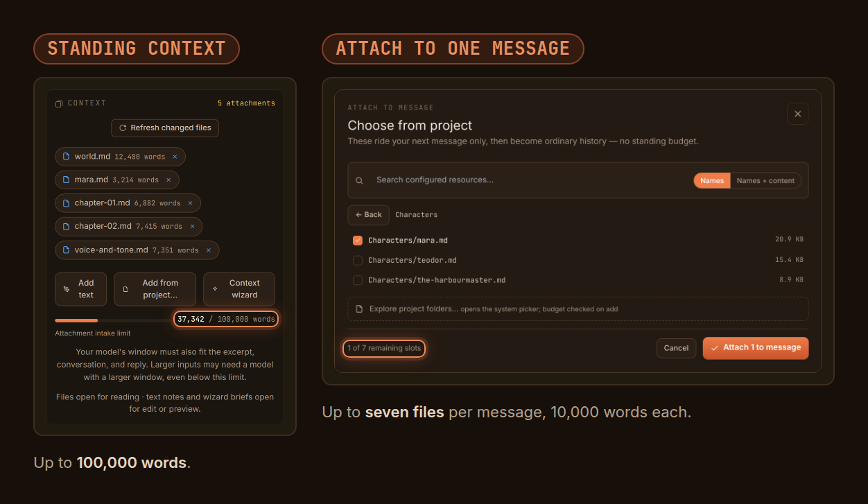Select the Names search mode

[x=712, y=180]
